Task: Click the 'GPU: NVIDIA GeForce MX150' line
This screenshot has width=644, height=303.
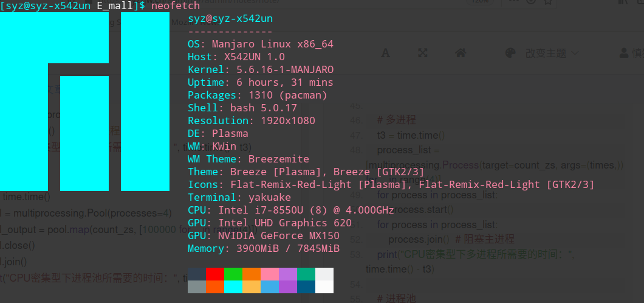Action: point(264,235)
